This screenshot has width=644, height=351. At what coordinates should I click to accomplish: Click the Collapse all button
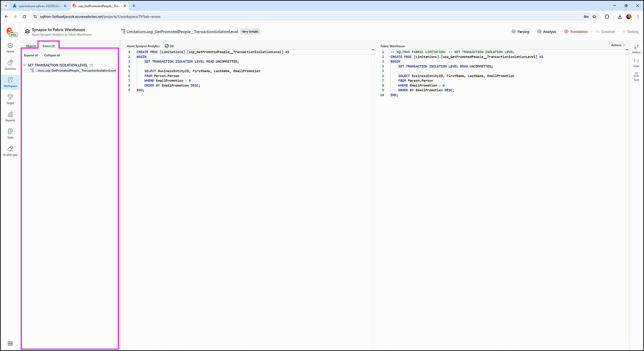[52, 55]
